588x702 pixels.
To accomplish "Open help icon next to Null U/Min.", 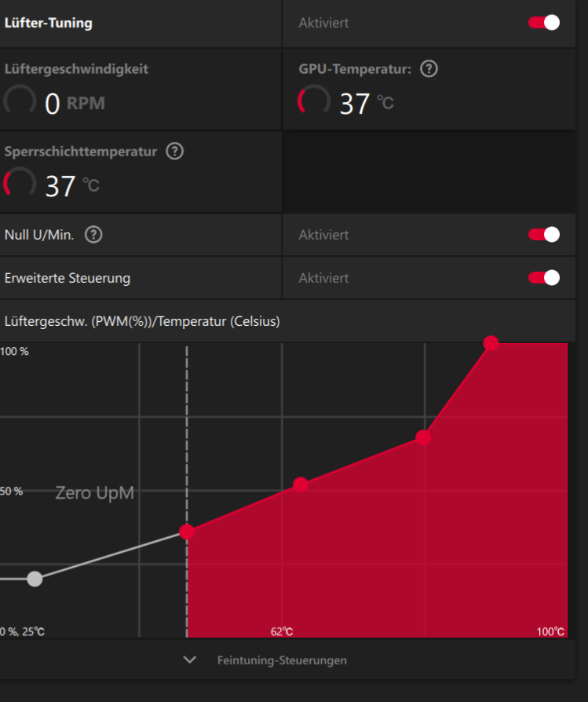I will [93, 235].
